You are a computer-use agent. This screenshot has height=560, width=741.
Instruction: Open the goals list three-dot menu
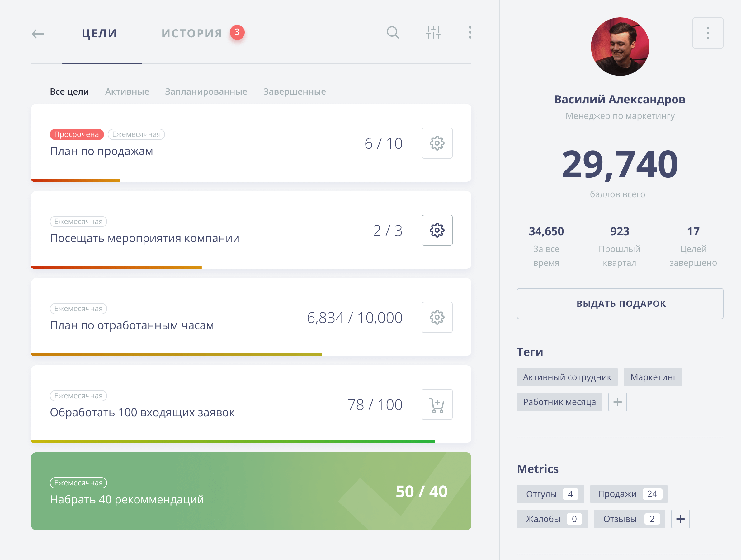[470, 32]
